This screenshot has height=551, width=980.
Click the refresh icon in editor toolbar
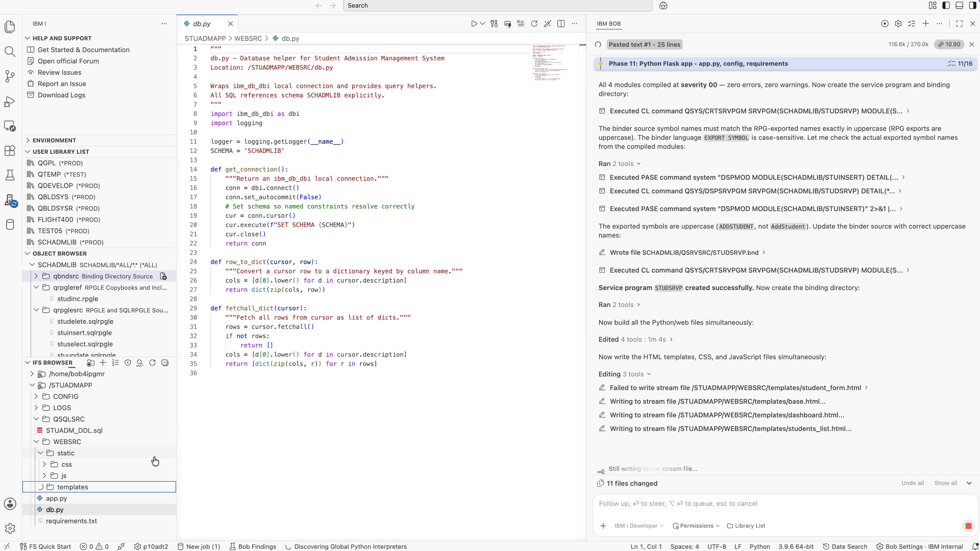coord(534,24)
